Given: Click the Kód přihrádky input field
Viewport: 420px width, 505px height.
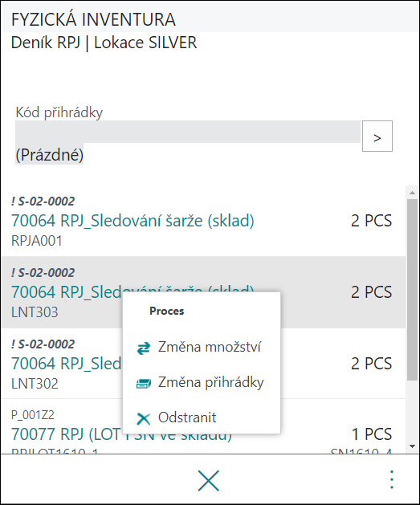Looking at the screenshot, I should tap(188, 132).
